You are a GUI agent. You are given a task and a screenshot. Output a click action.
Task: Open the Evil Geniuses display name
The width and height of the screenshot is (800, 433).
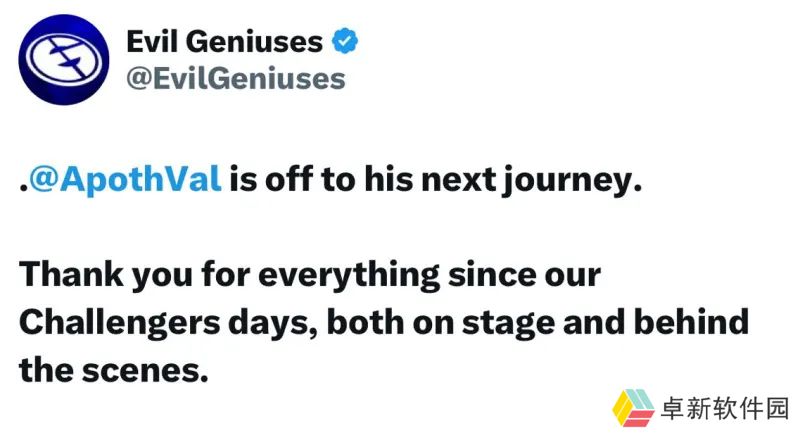tap(224, 41)
